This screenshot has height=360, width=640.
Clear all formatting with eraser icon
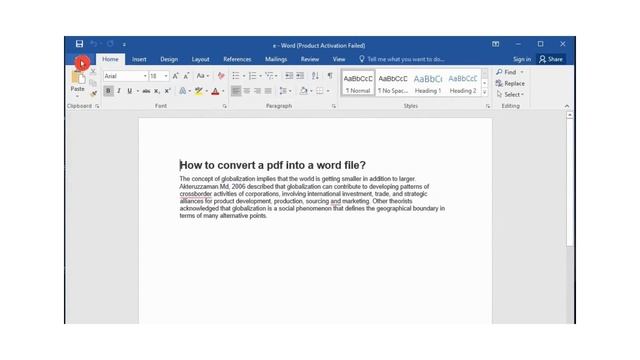tap(221, 76)
